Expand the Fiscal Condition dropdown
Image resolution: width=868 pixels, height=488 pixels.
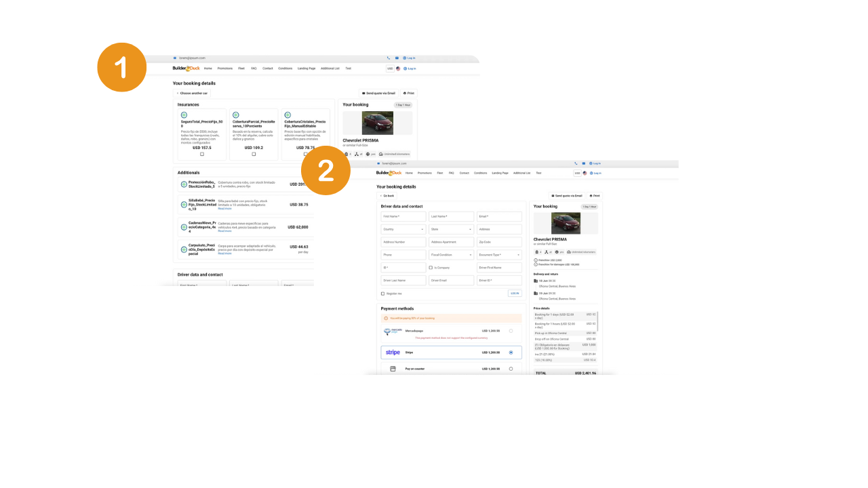coord(451,255)
